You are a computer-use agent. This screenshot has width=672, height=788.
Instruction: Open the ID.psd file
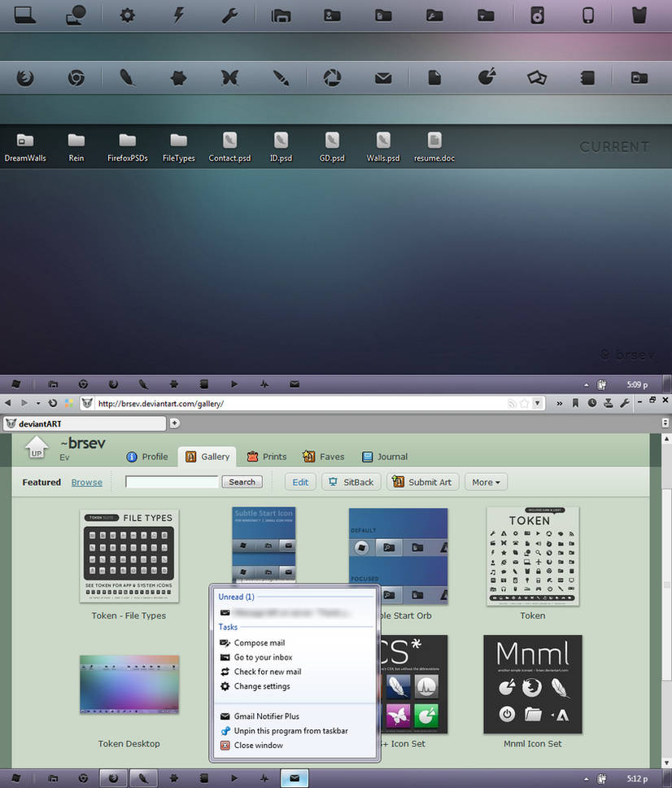[281, 148]
